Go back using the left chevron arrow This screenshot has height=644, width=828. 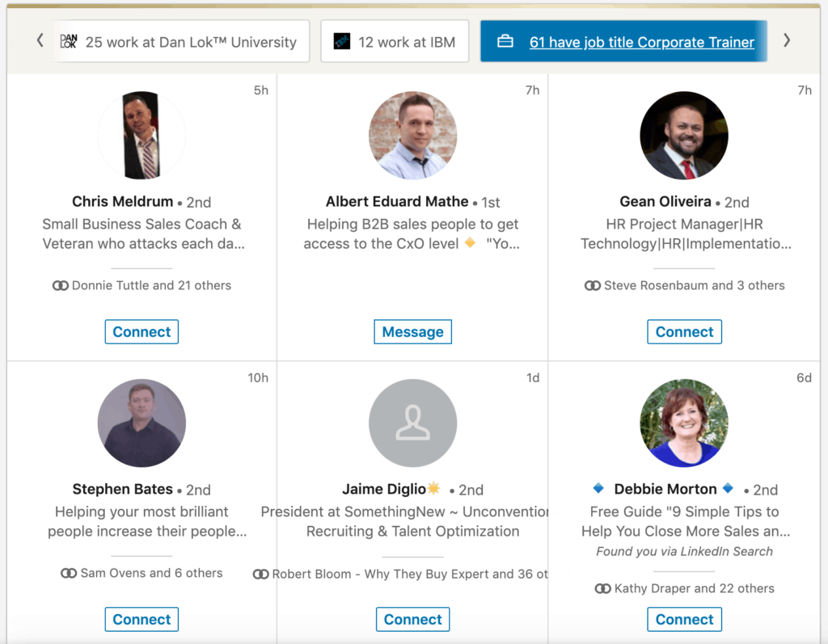(40, 39)
